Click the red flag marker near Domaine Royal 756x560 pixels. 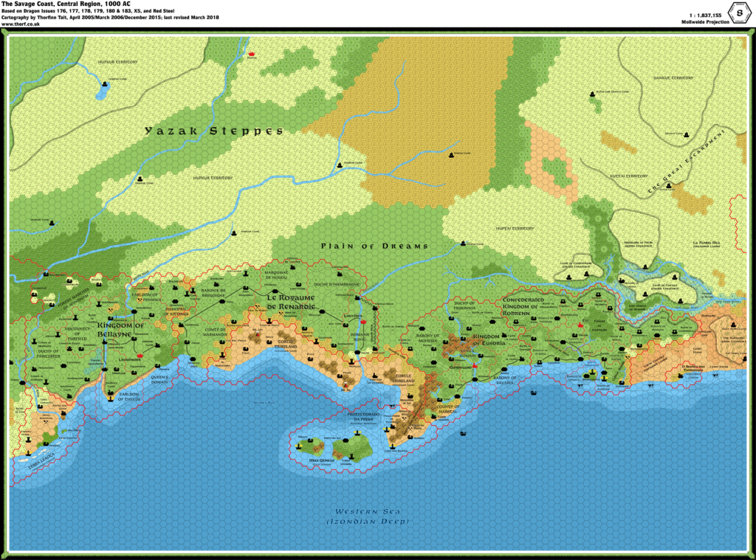pyautogui.click(x=363, y=322)
